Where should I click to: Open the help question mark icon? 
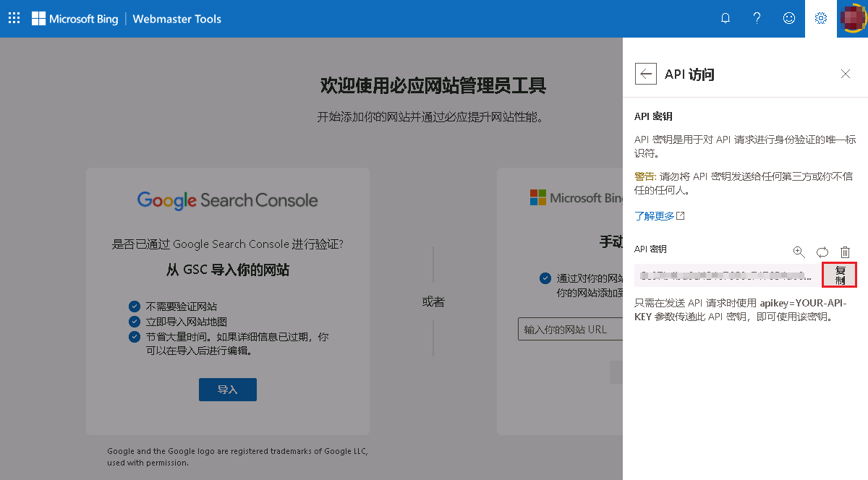click(757, 19)
